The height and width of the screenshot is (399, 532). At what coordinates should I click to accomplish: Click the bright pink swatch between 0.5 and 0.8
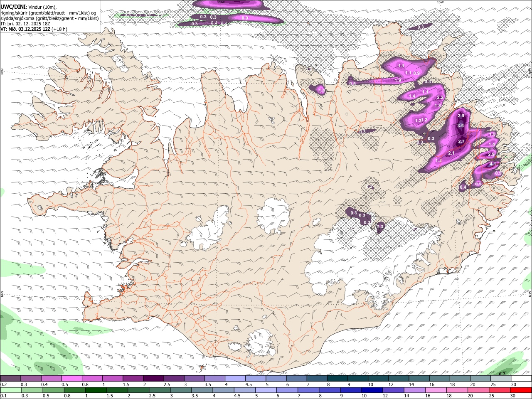click(x=71, y=379)
